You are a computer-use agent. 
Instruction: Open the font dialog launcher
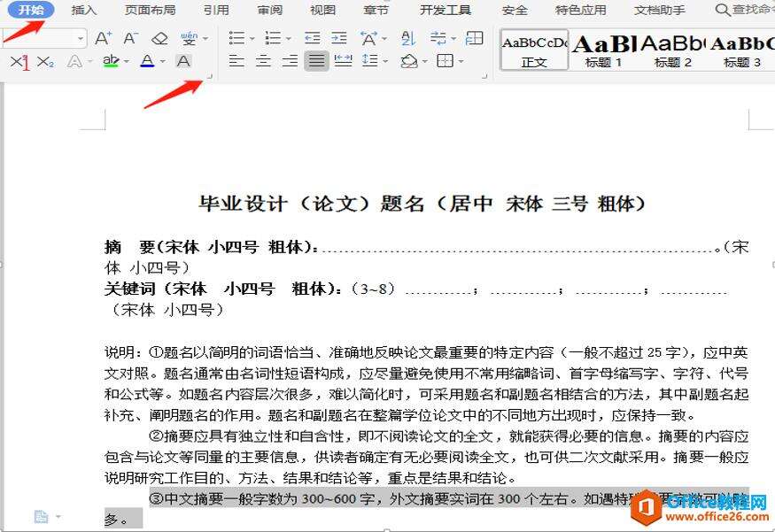210,76
